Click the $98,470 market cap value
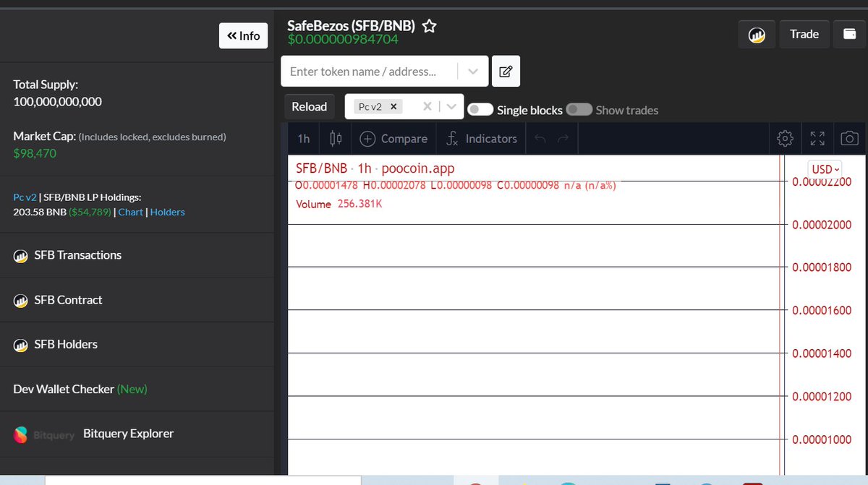This screenshot has width=868, height=485. click(35, 153)
